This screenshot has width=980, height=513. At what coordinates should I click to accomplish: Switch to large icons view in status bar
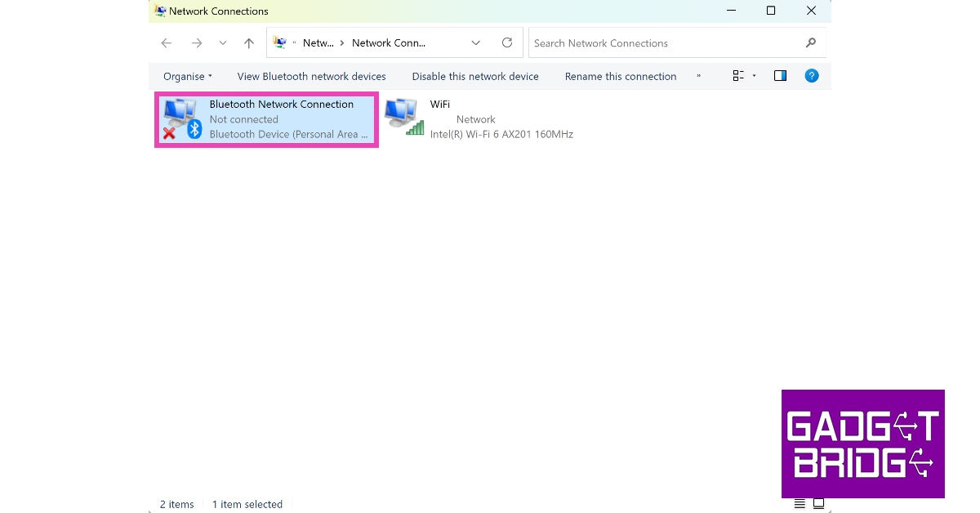click(x=818, y=504)
